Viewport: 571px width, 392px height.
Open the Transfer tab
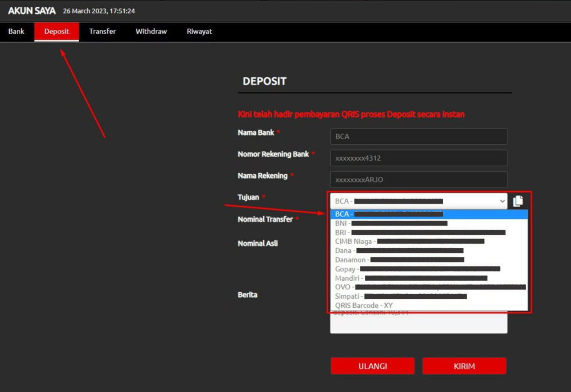coord(102,31)
